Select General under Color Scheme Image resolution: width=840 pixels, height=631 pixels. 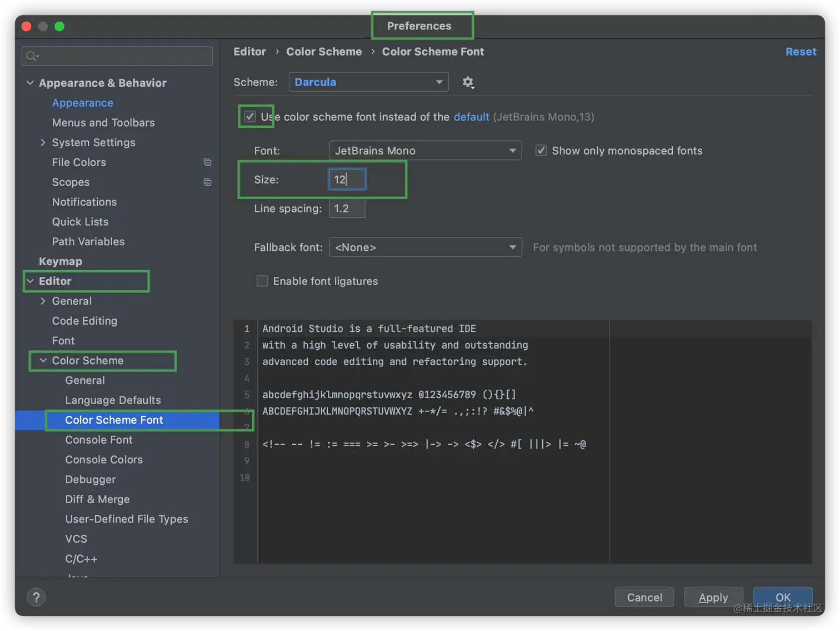[x=85, y=380]
